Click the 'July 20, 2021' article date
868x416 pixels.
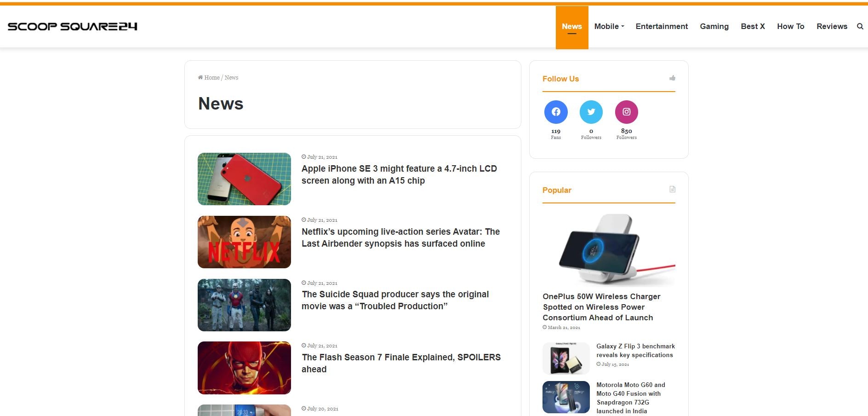pyautogui.click(x=320, y=409)
